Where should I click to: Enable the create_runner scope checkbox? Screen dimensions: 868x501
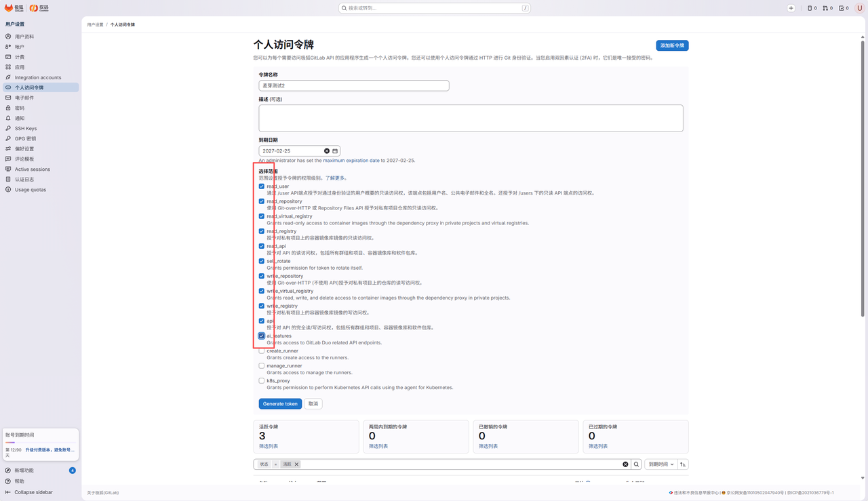pos(262,350)
